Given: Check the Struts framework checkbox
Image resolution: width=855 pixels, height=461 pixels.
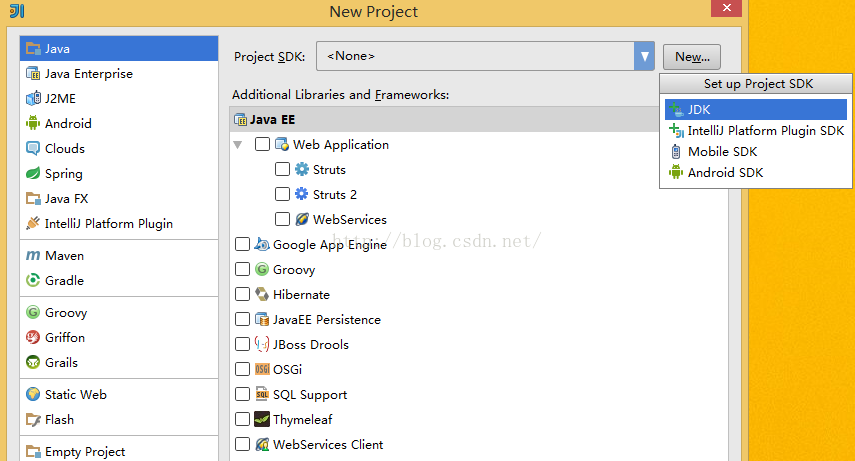Looking at the screenshot, I should tap(282, 169).
